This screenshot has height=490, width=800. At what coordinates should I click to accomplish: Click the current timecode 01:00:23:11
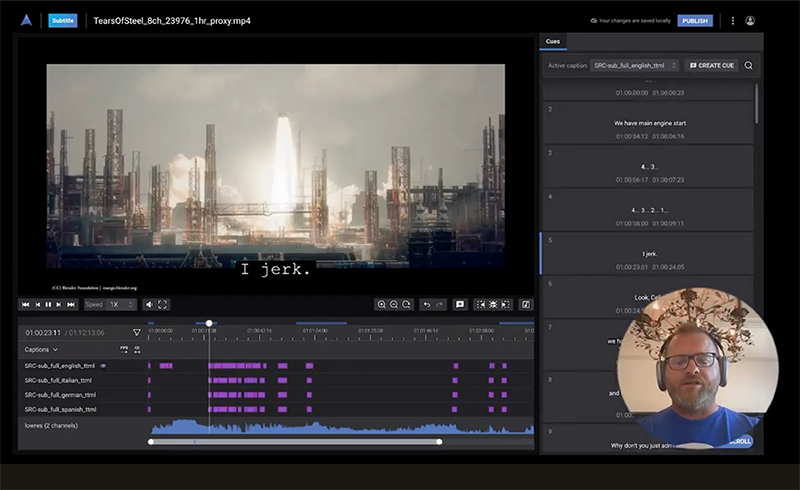coord(43,333)
